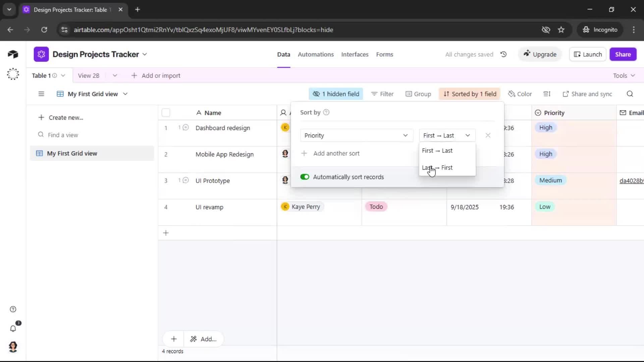Open row height icon in view toolbar
This screenshot has width=644, height=362.
point(547,94)
